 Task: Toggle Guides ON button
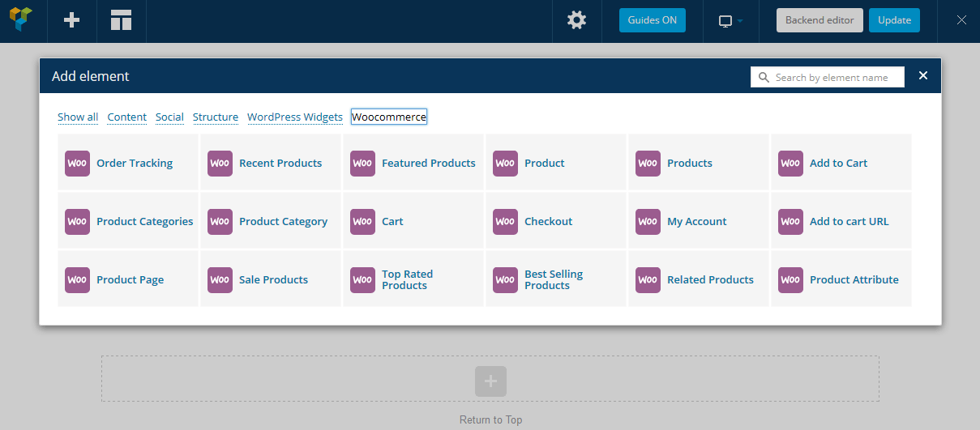click(653, 20)
